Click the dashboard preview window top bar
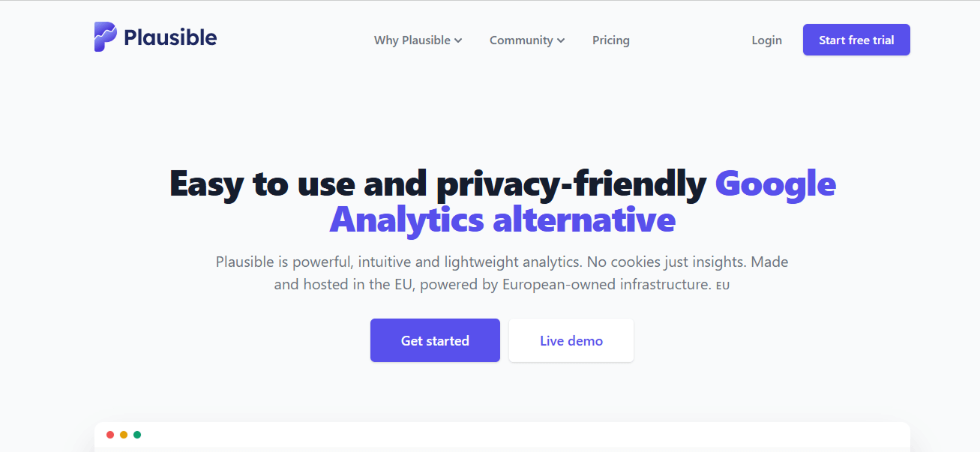 [502, 435]
